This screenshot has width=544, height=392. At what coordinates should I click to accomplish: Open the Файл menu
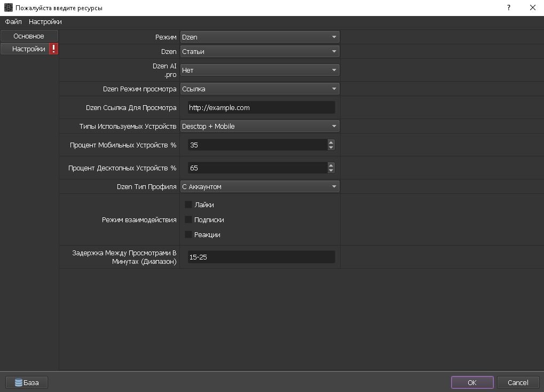point(13,21)
